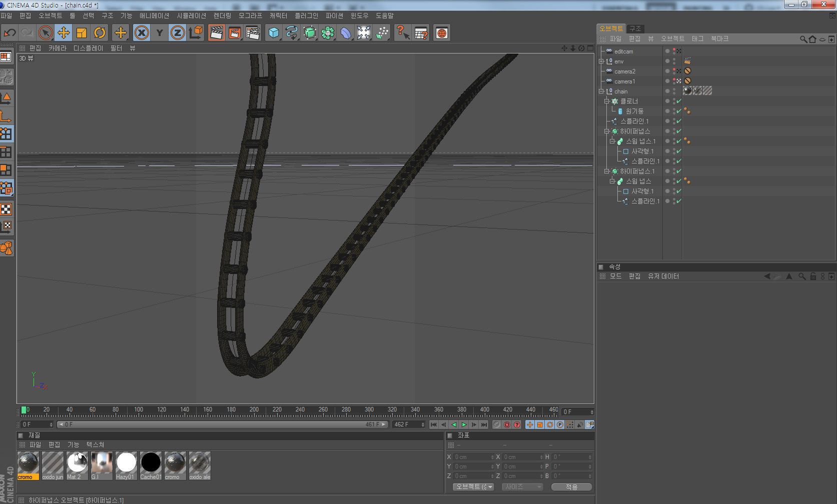Open the 파일 menu in the menu bar
837x504 pixels.
point(7,15)
